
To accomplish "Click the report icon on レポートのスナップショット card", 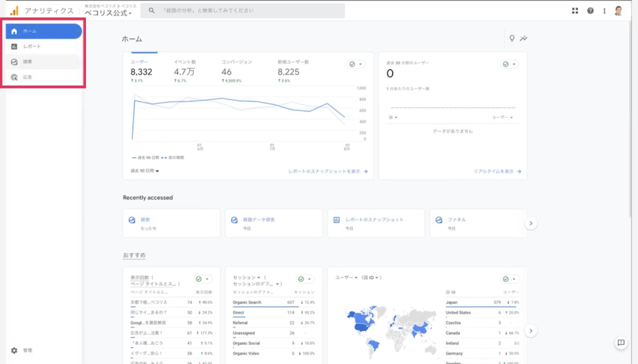I will (x=336, y=220).
